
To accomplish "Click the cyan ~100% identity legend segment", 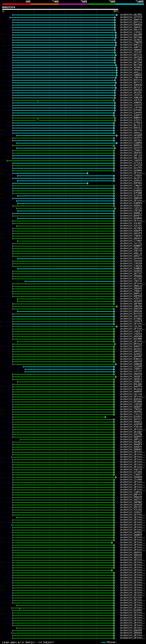I will 130,4.
